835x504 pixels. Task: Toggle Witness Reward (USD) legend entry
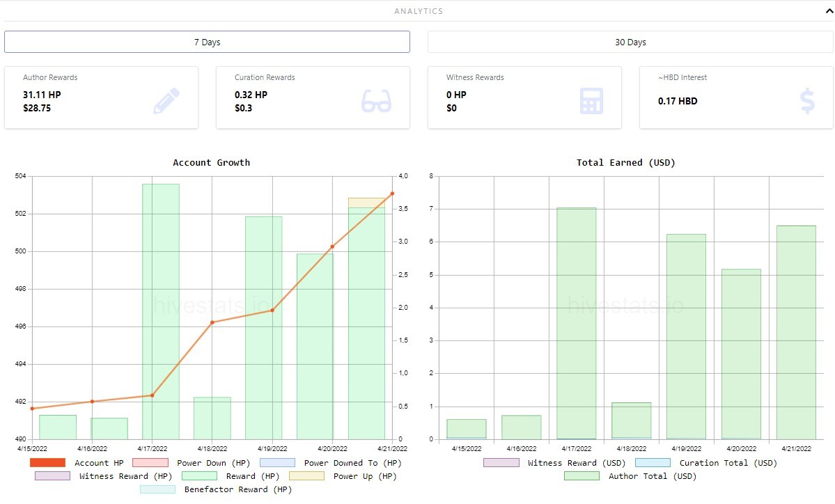(554, 463)
